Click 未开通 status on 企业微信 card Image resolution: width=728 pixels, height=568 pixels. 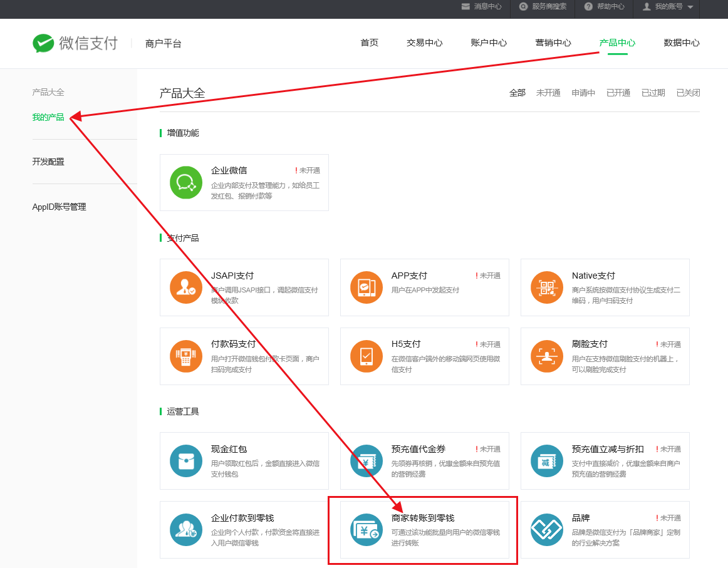pos(308,170)
